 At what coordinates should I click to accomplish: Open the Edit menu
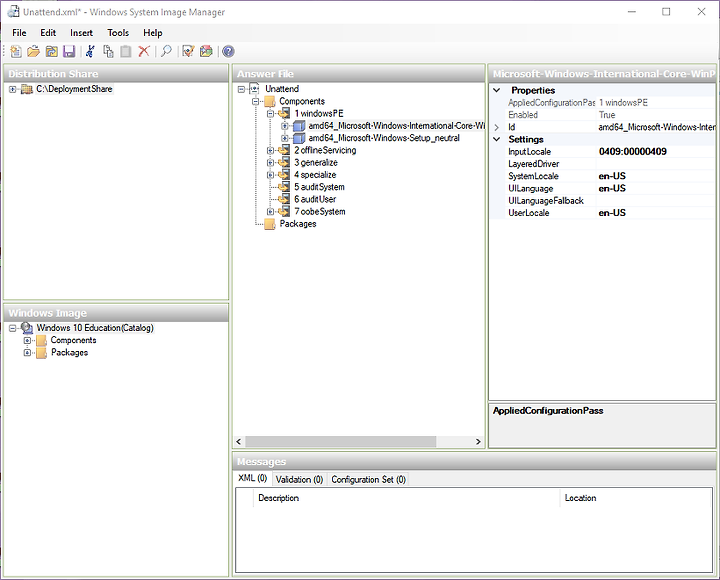click(x=48, y=33)
